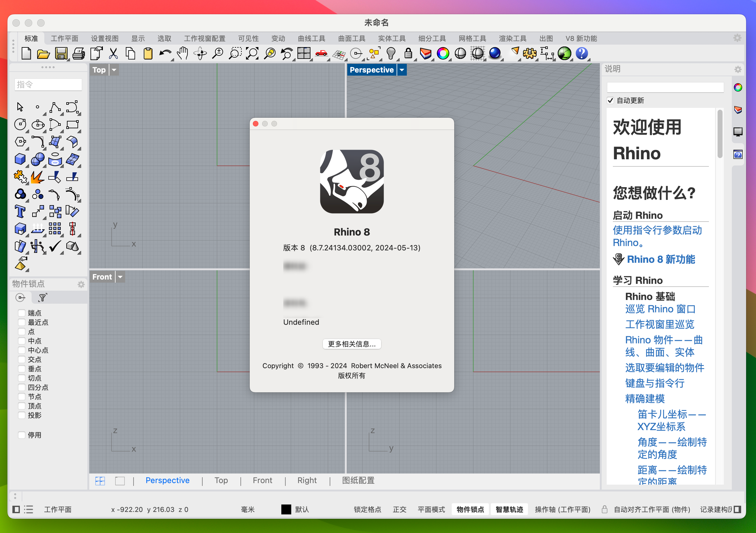Select the Circle tool in sidebar
This screenshot has height=533, width=756.
tap(20, 125)
